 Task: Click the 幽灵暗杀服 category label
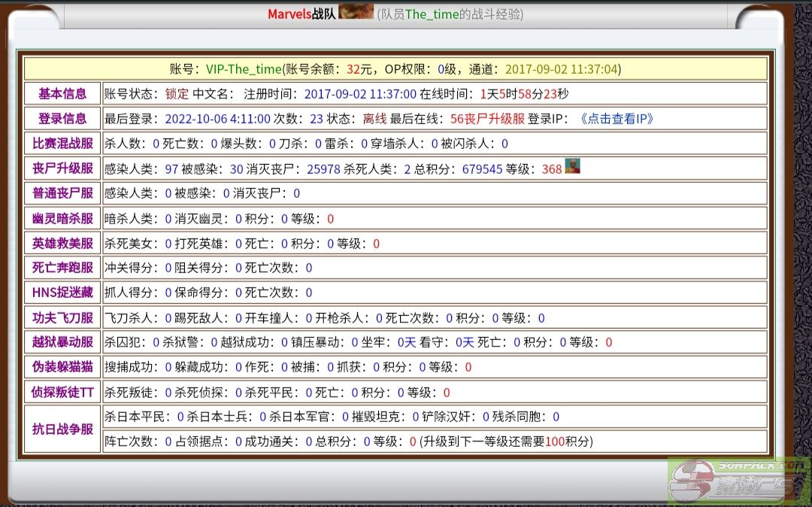[x=62, y=219]
